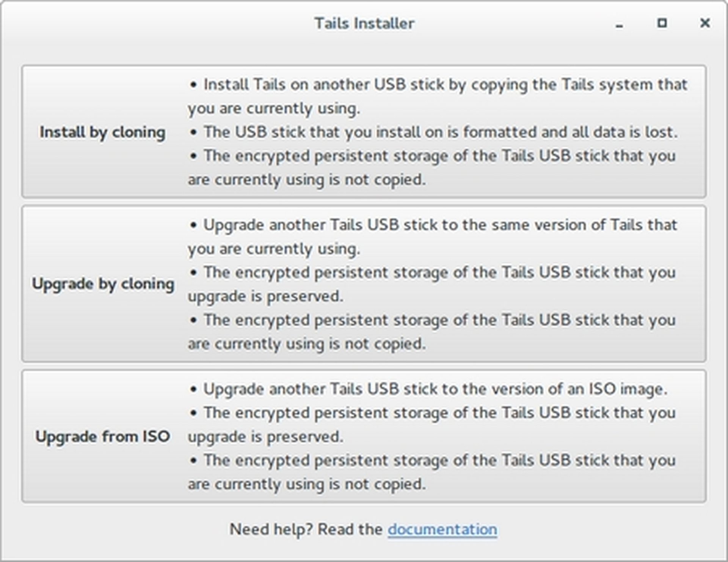The image size is (728, 562).
Task: Select the Install by cloning option
Action: coord(364,132)
